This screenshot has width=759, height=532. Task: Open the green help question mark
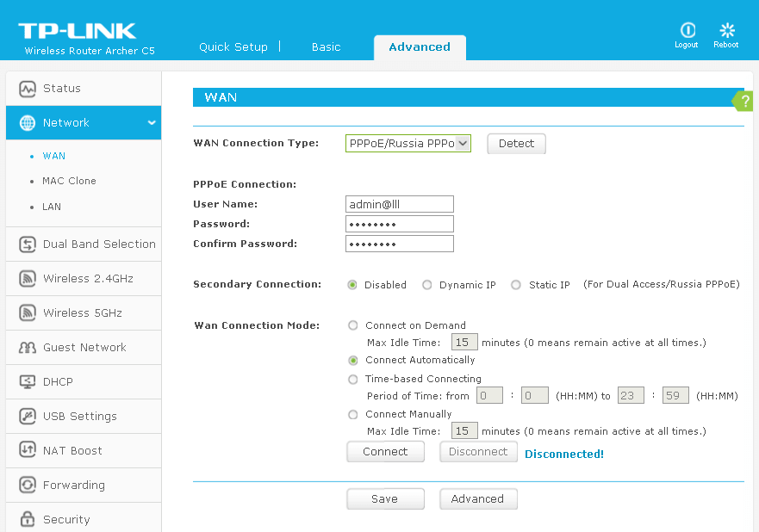tap(745, 101)
